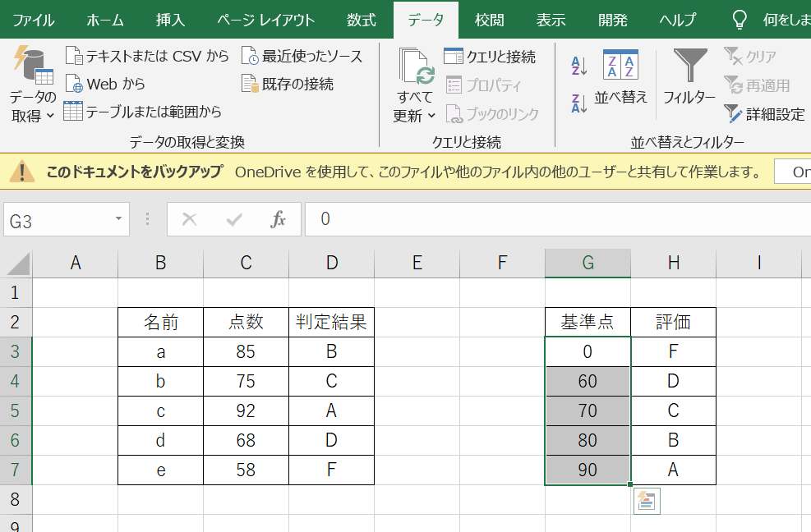
Task: Sort ascending with the A-Z icon
Action: point(578,66)
